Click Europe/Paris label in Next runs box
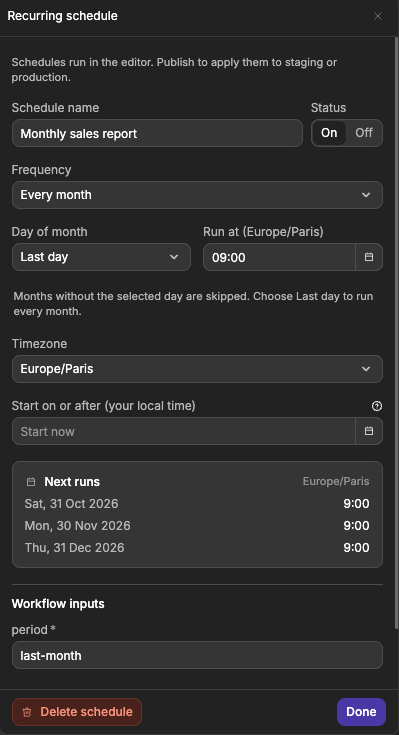The width and height of the screenshot is (399, 735). click(336, 481)
